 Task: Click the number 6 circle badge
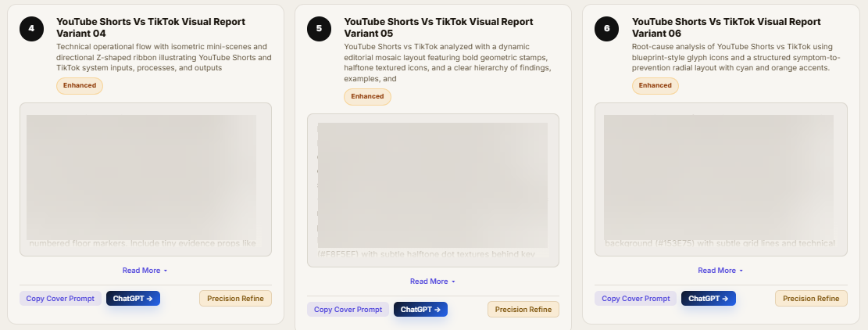coord(607,29)
